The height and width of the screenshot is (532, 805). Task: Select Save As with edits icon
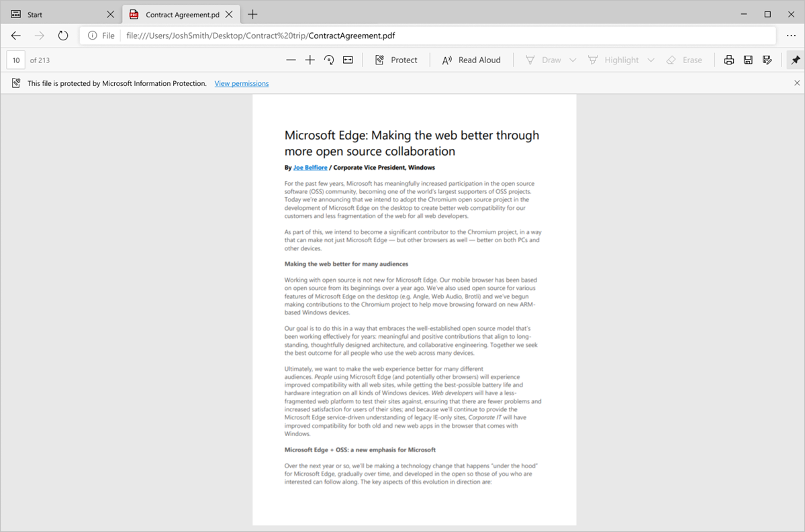click(767, 60)
